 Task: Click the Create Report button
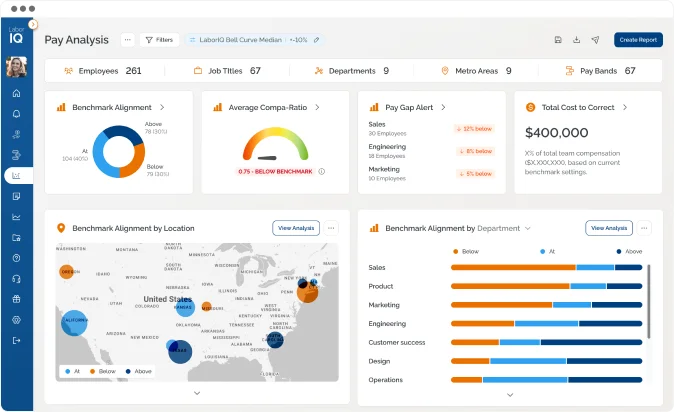(638, 40)
